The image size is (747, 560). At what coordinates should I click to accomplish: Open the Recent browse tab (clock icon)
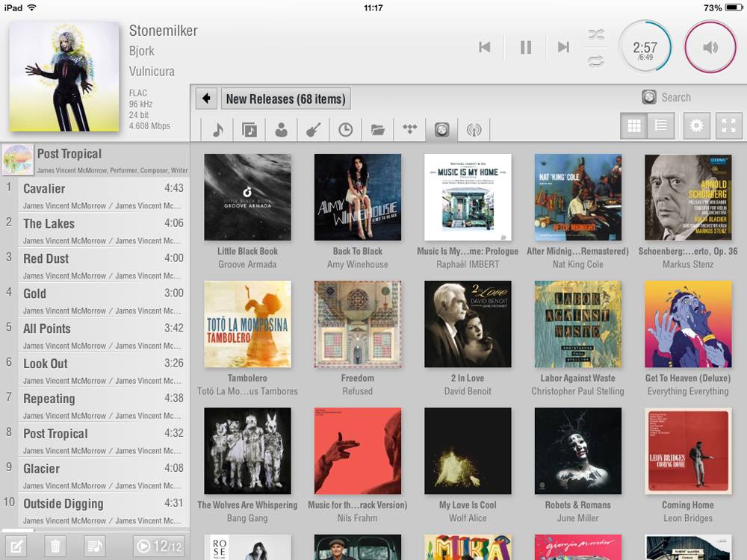click(345, 129)
